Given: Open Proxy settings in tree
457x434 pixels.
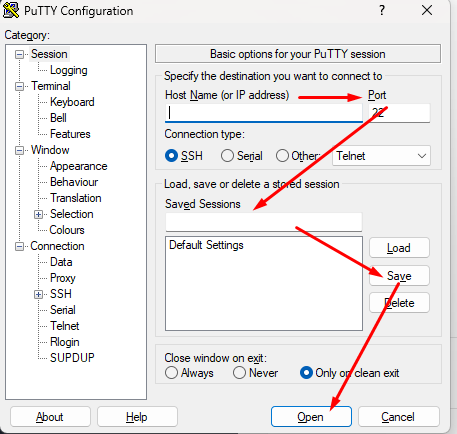Looking at the screenshot, I should [x=63, y=278].
